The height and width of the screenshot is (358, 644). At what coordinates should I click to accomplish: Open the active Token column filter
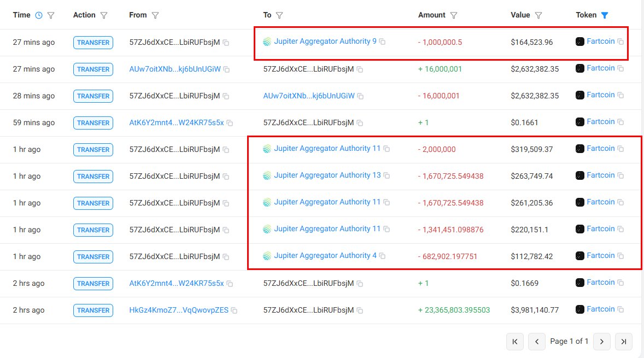[x=605, y=15]
